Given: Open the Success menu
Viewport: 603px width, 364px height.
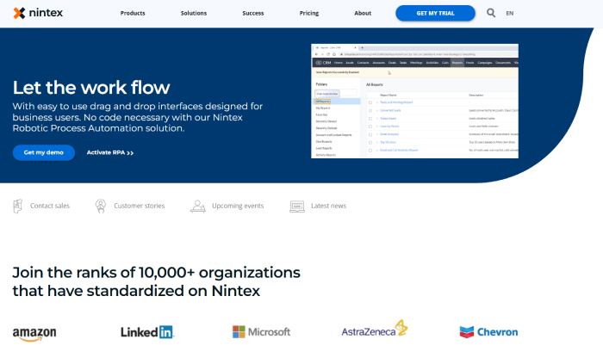Looking at the screenshot, I should coord(253,13).
